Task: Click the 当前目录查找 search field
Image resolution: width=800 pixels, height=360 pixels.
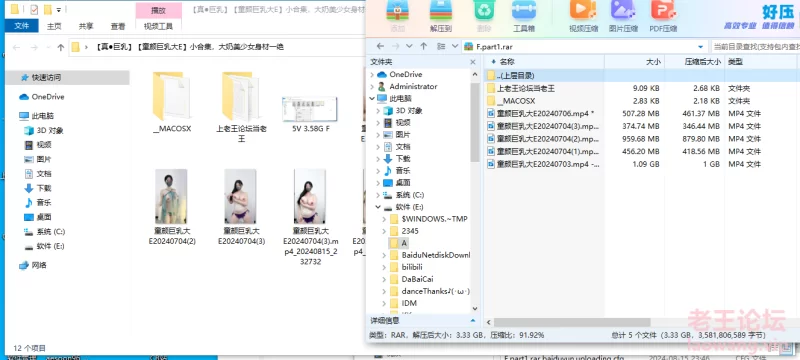Action: 755,47
